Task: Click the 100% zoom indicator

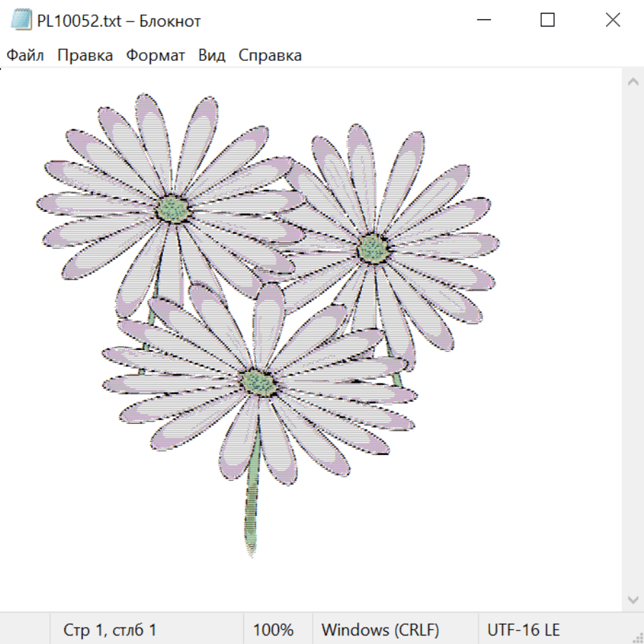Action: 273,630
